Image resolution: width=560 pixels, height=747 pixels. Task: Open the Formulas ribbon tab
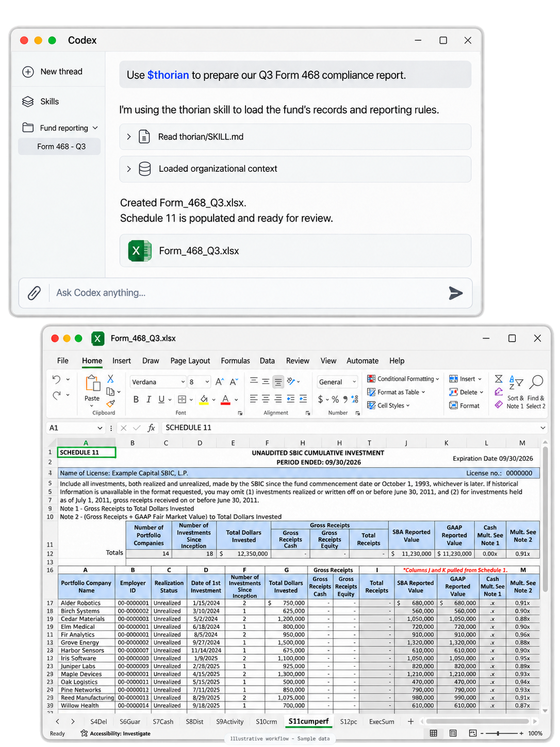point(235,361)
